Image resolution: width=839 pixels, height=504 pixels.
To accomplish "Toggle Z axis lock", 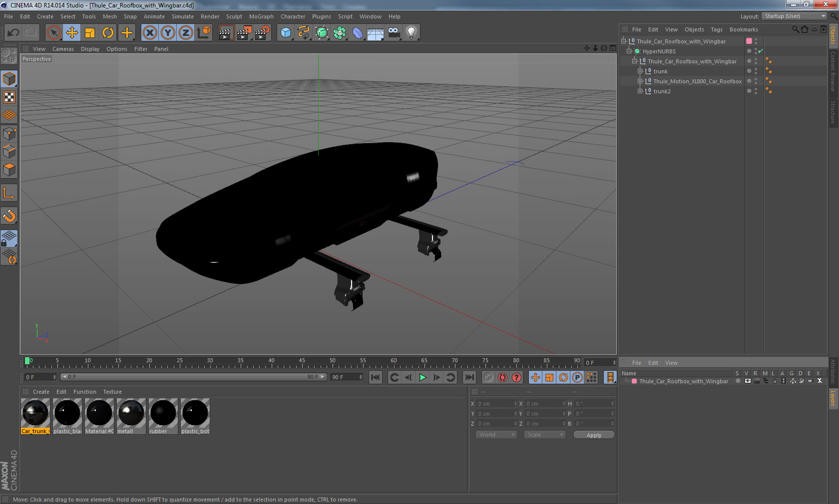I will [x=186, y=33].
